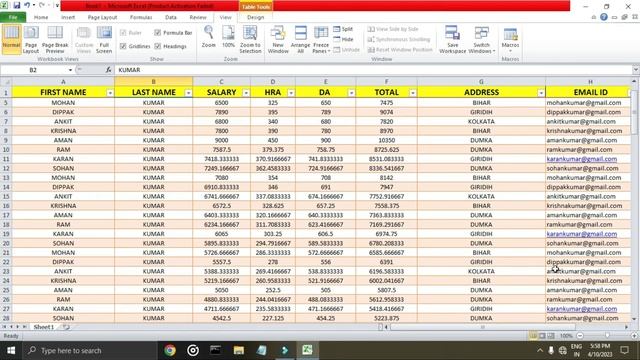Switch to Insert ribbon tab
Screen dimensions: 640x360
coord(68,17)
